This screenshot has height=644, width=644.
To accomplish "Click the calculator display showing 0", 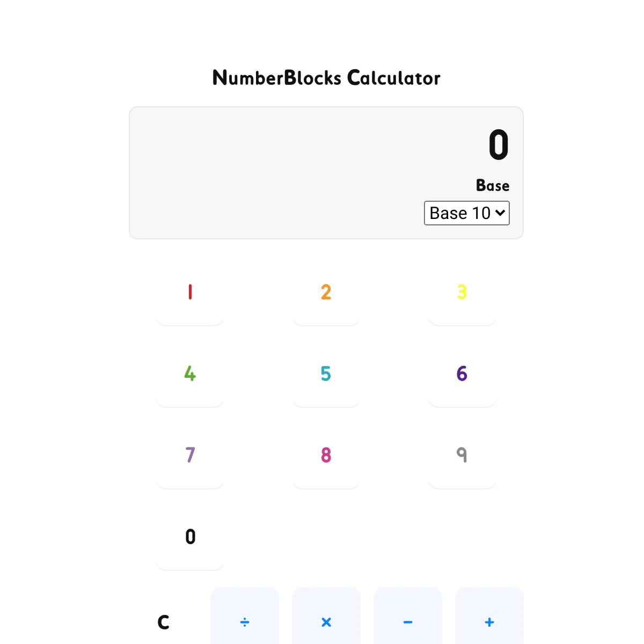I will tap(498, 145).
